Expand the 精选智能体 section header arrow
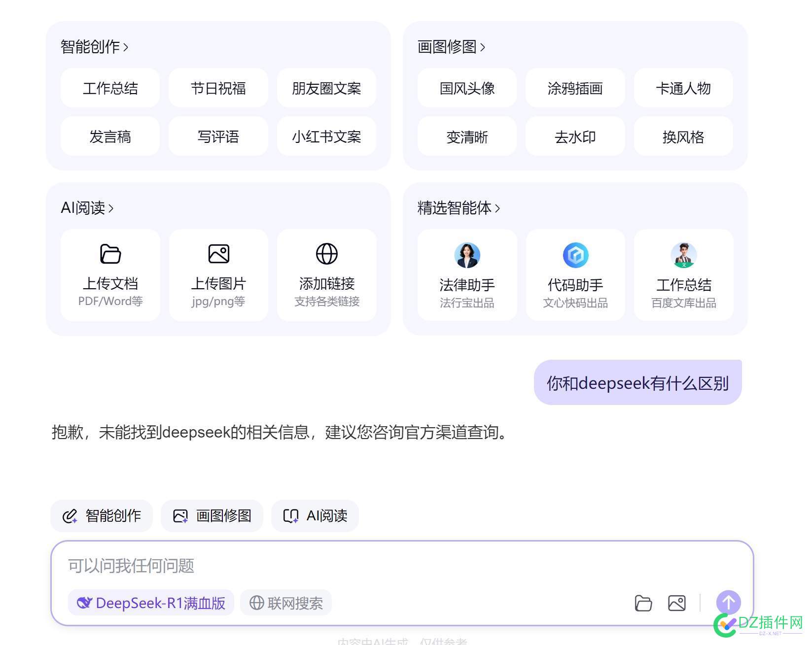812x645 pixels. coord(497,208)
